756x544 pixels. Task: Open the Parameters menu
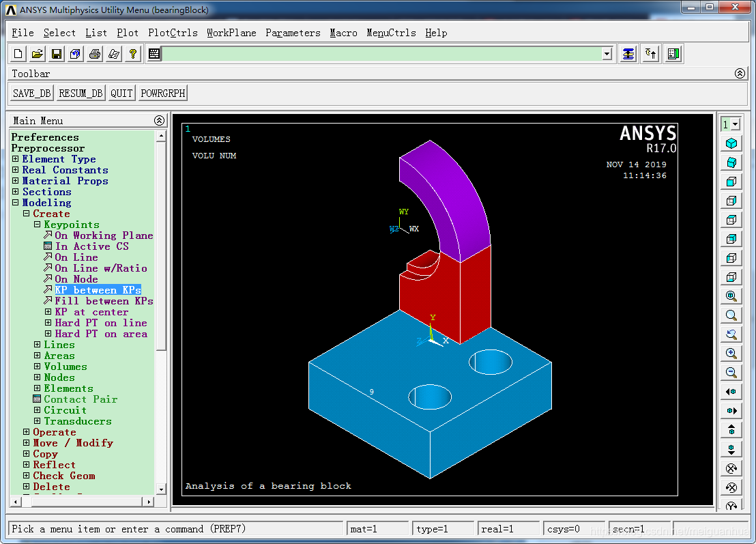pos(293,33)
